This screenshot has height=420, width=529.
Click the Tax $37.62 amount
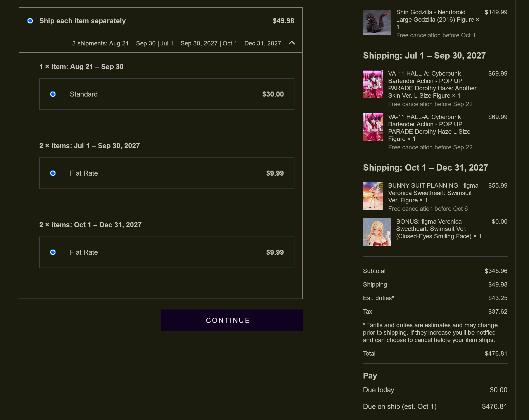[498, 312]
